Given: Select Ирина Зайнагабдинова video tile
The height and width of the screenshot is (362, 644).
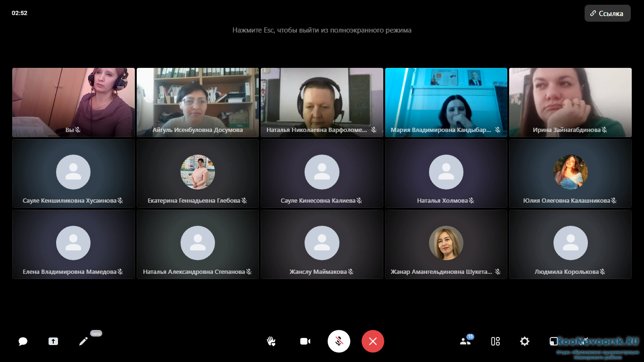Looking at the screenshot, I should (570, 102).
